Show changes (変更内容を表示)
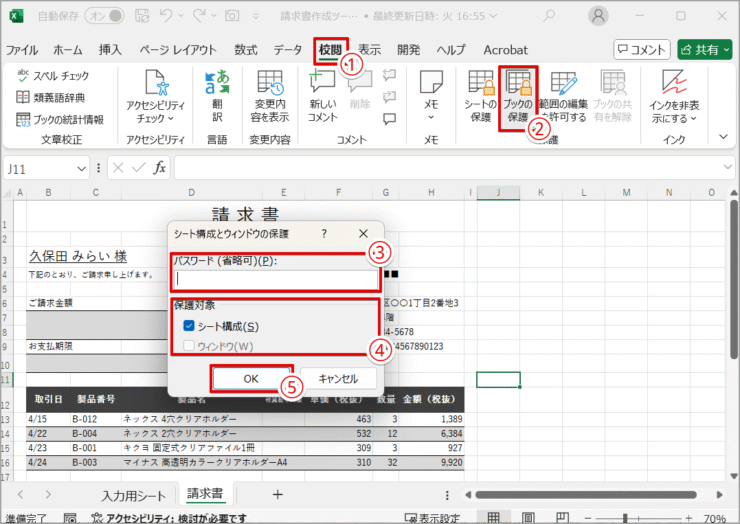This screenshot has height=524, width=740. (x=269, y=97)
